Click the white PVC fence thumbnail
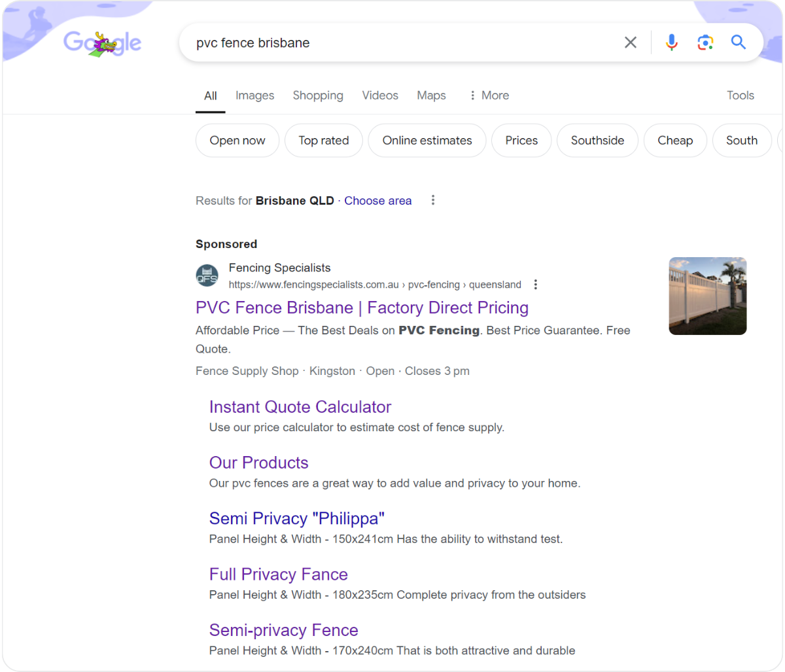785x672 pixels. tap(707, 296)
